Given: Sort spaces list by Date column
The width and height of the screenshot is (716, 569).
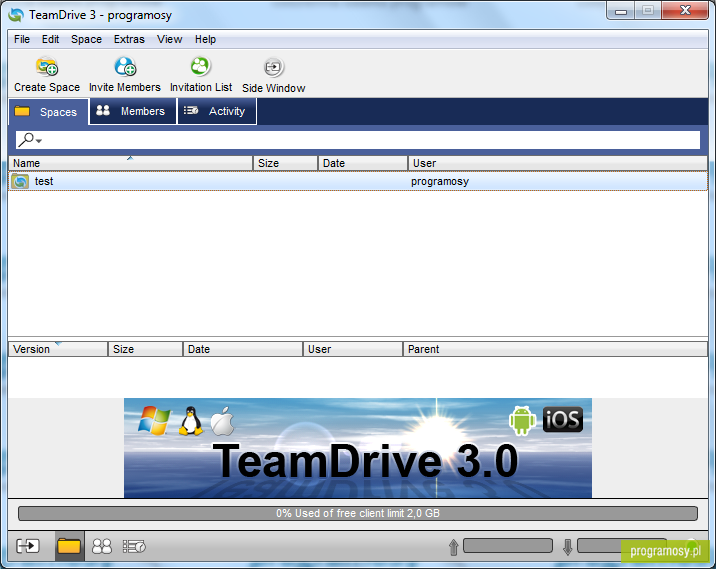Looking at the screenshot, I should coord(363,163).
